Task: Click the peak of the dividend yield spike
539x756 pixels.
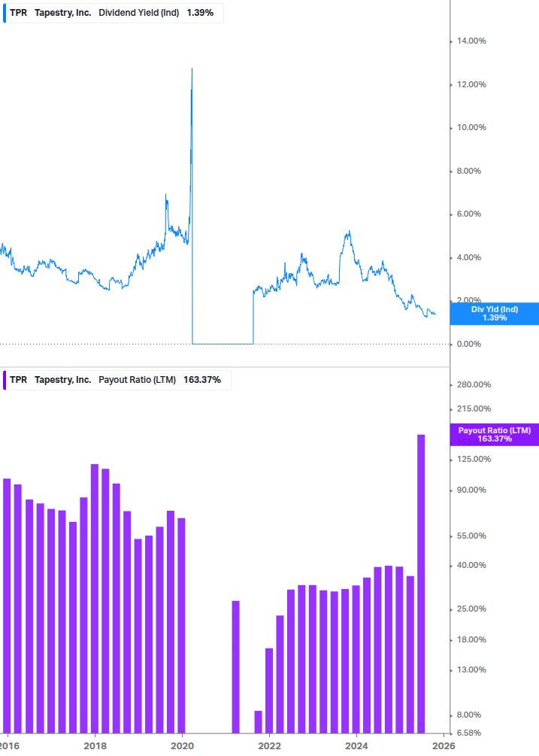Action: click(x=192, y=69)
